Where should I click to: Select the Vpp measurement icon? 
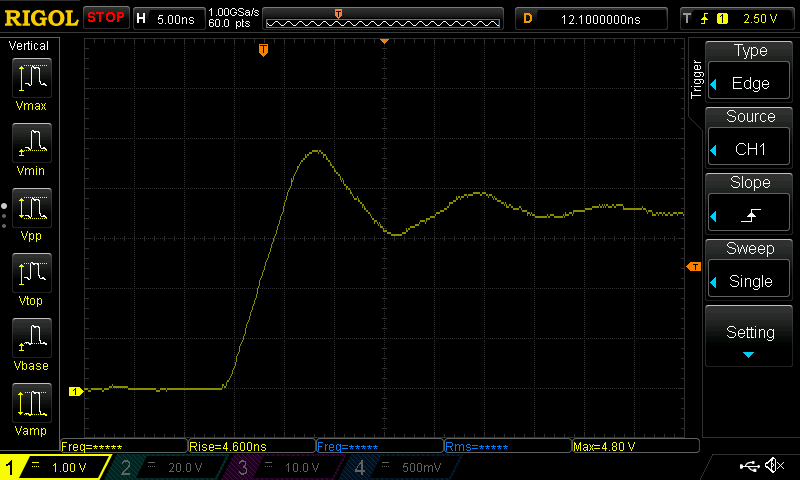click(31, 215)
